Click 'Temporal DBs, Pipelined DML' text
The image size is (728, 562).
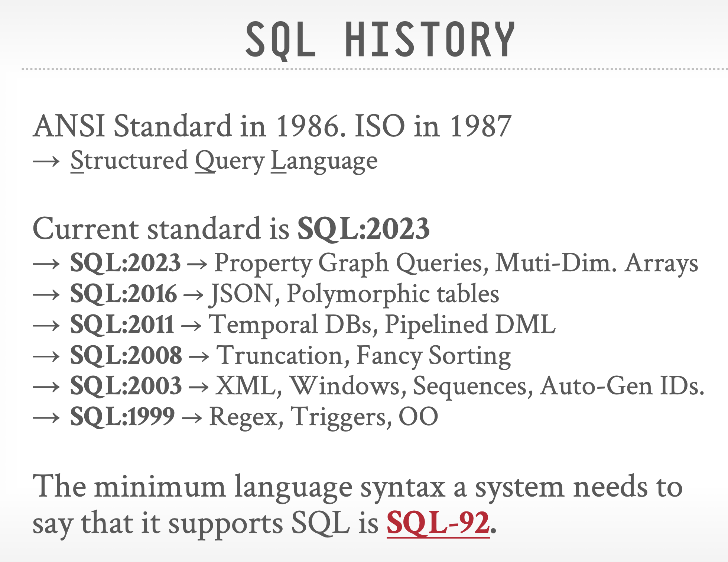point(382,324)
